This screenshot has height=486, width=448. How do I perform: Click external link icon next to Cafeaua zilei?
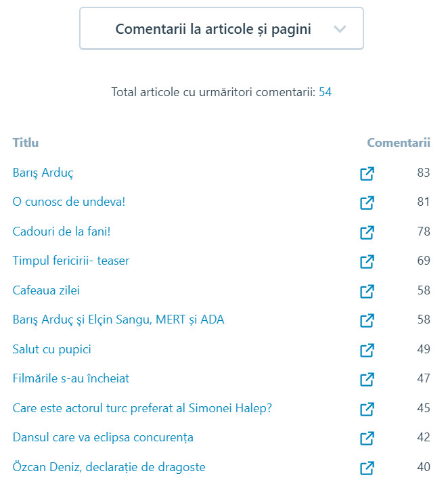[367, 291]
